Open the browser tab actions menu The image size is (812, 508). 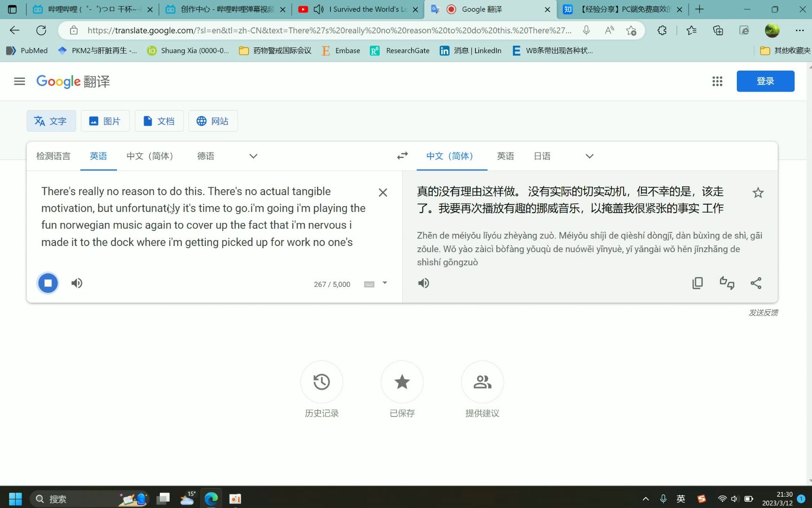point(12,9)
